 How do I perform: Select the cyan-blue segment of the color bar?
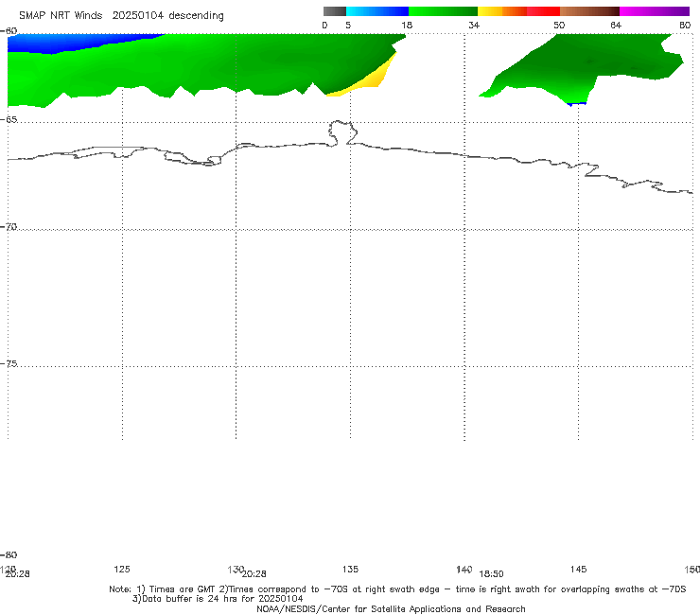pos(377,11)
